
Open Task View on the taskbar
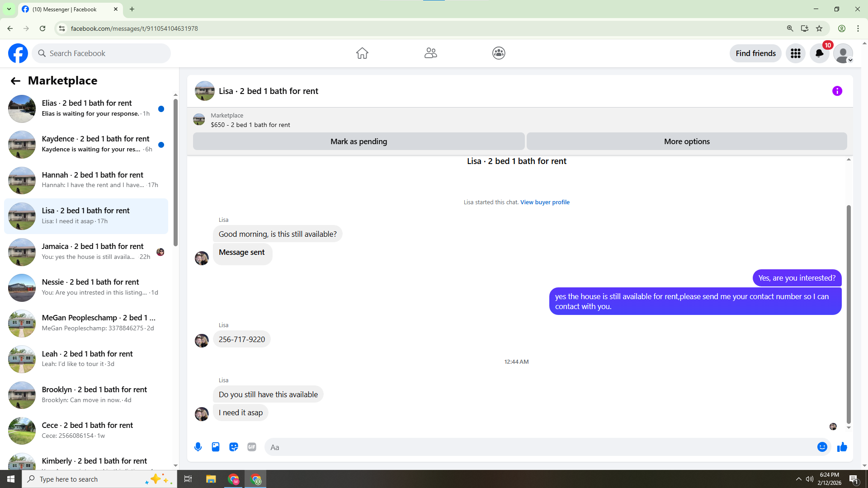click(188, 479)
